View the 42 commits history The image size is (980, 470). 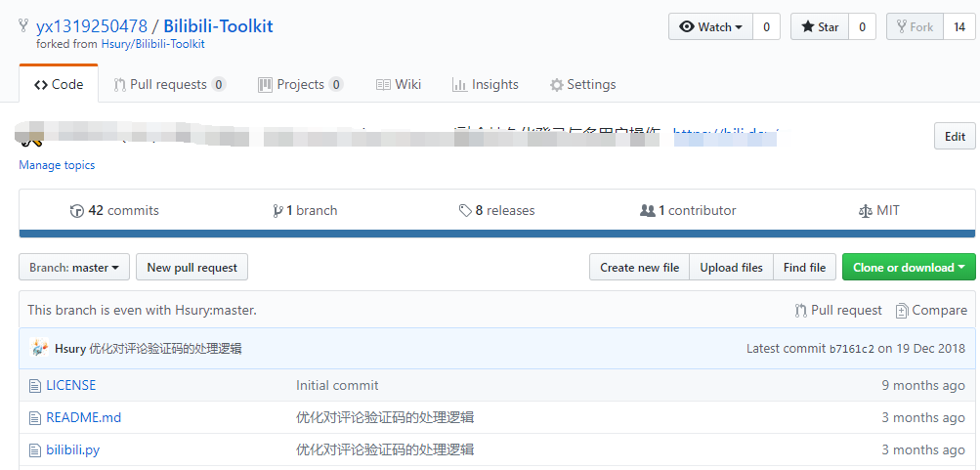(114, 211)
